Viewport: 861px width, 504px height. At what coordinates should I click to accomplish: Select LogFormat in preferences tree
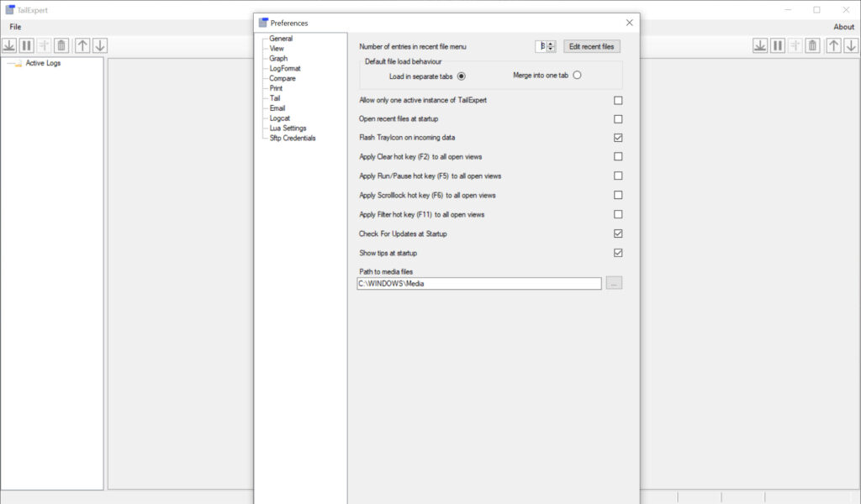(284, 69)
